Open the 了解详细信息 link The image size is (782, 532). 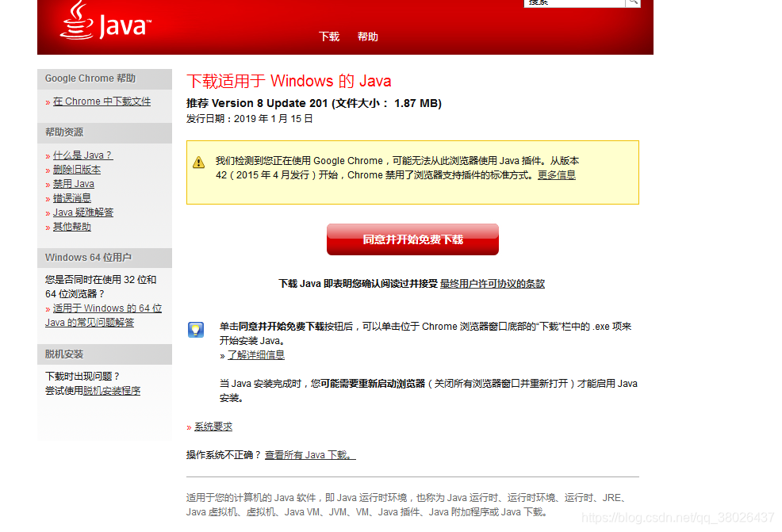(x=256, y=355)
